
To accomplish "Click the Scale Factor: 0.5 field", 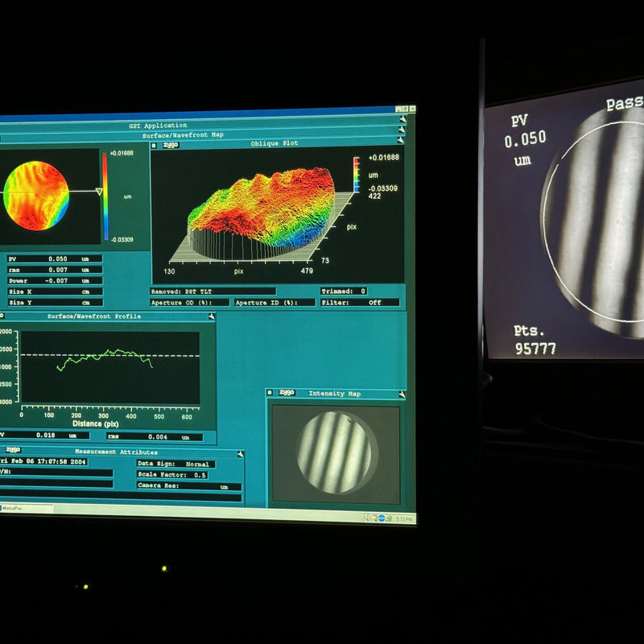I will tap(172, 475).
